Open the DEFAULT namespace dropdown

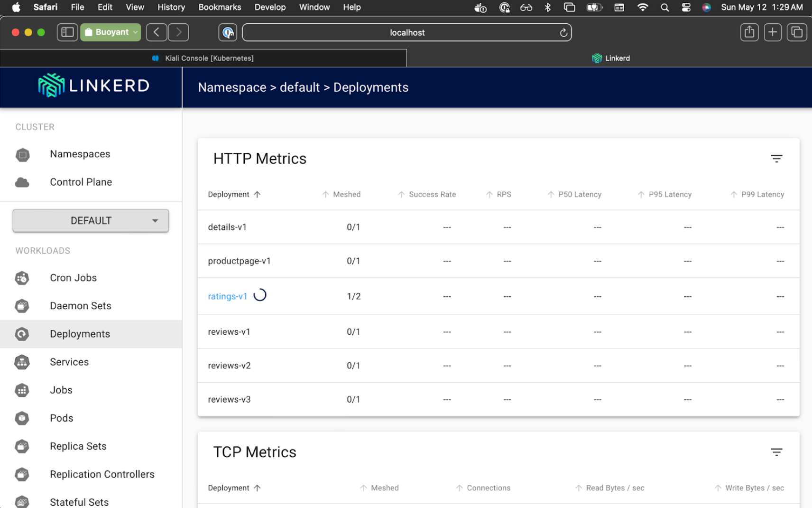91,221
